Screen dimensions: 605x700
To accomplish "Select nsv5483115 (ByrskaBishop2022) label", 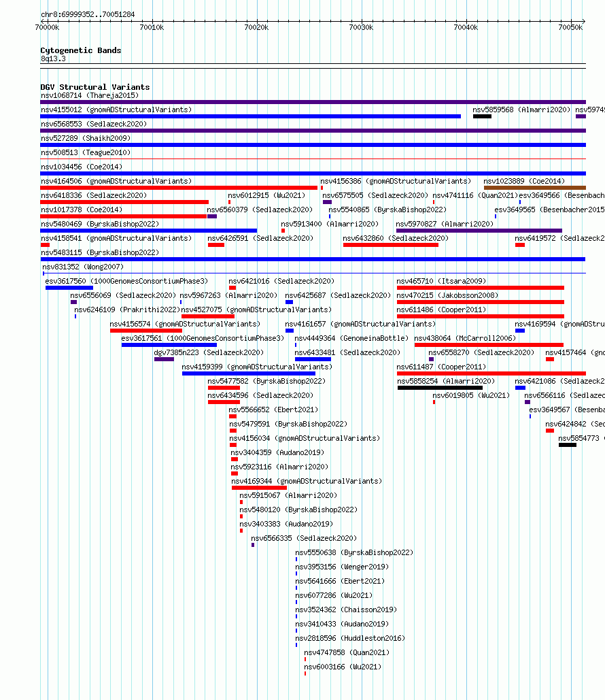I will 100,252.
